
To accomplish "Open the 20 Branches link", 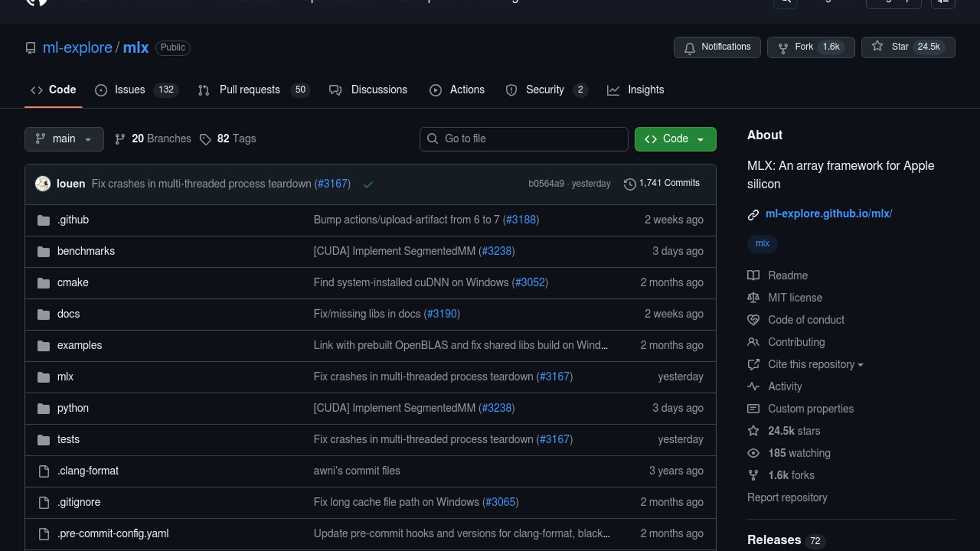I will click(x=153, y=139).
